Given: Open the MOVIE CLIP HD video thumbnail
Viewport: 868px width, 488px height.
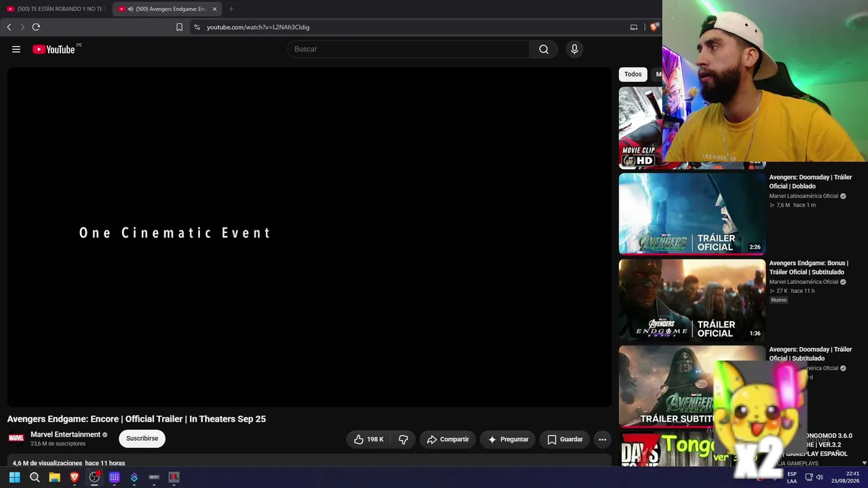Looking at the screenshot, I should coord(641,127).
